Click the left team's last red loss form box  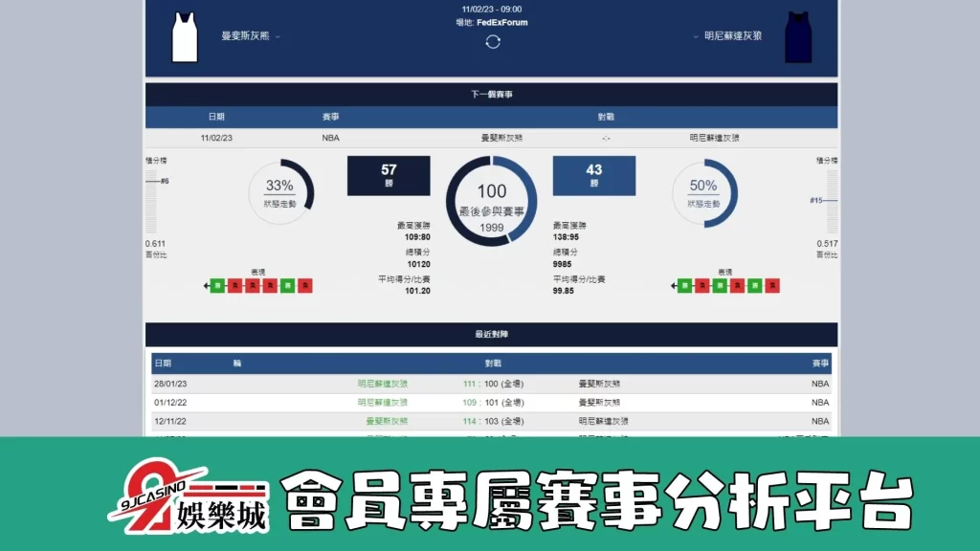pyautogui.click(x=305, y=285)
